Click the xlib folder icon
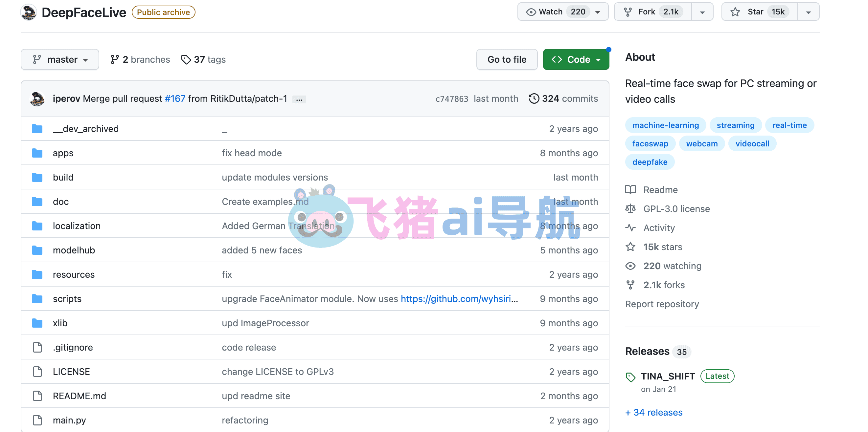The width and height of the screenshot is (868, 432). point(37,323)
